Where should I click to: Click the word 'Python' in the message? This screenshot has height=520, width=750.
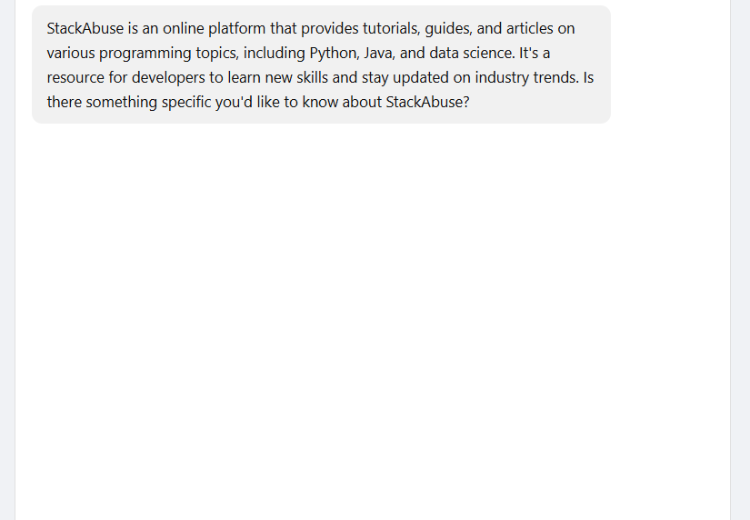(334, 53)
